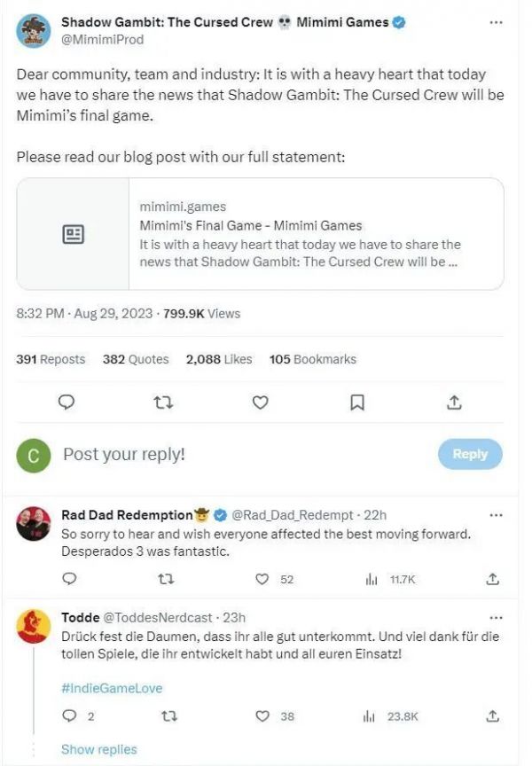Open more options on Mimimi post
This screenshot has height=766, width=532.
pos(496,22)
